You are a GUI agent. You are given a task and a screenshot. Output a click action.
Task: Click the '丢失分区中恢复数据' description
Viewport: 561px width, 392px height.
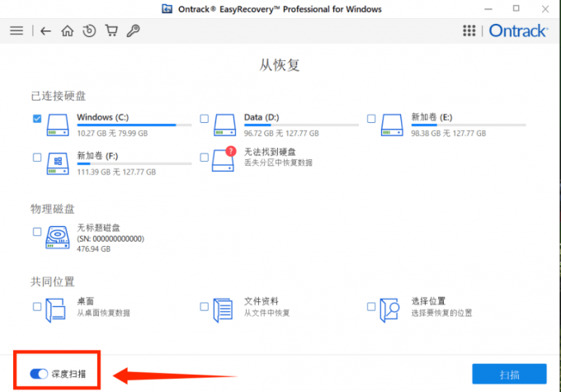(278, 163)
